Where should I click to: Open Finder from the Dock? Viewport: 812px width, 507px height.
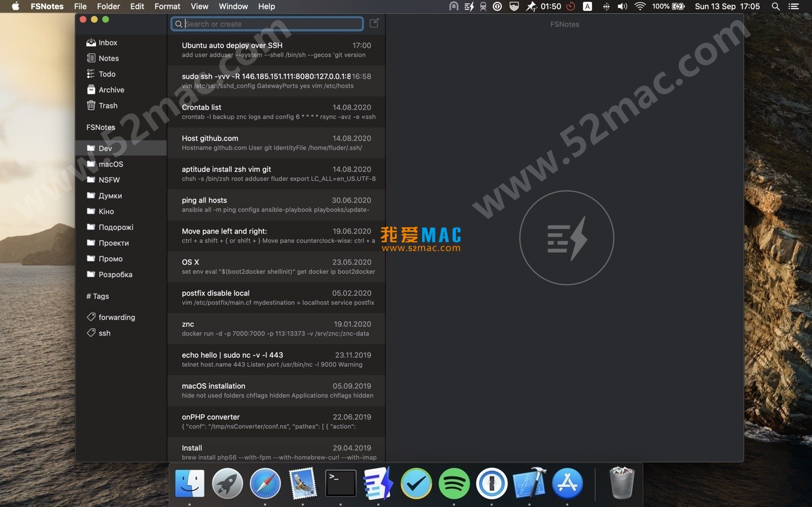190,483
